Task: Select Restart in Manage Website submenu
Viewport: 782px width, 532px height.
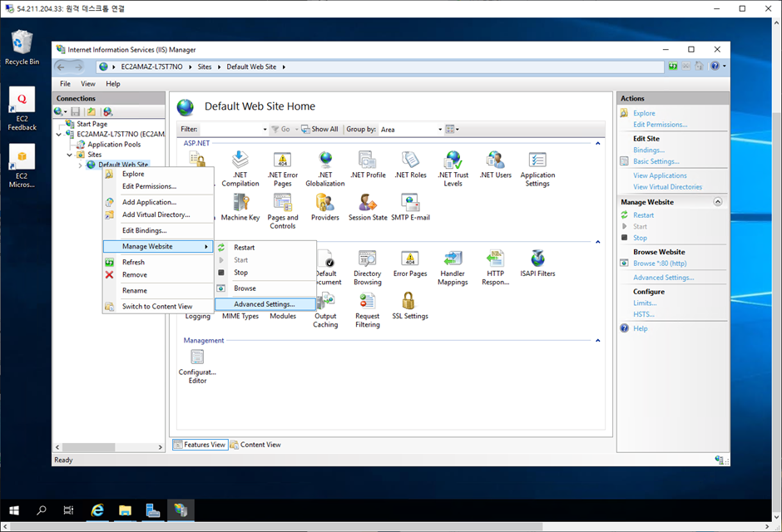Action: 265,248
